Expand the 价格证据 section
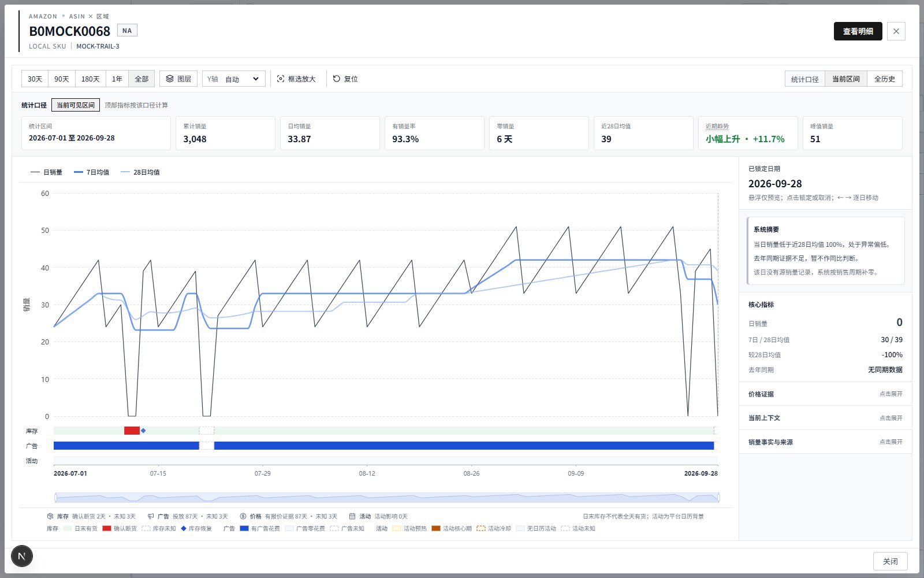924x578 pixels. click(825, 394)
